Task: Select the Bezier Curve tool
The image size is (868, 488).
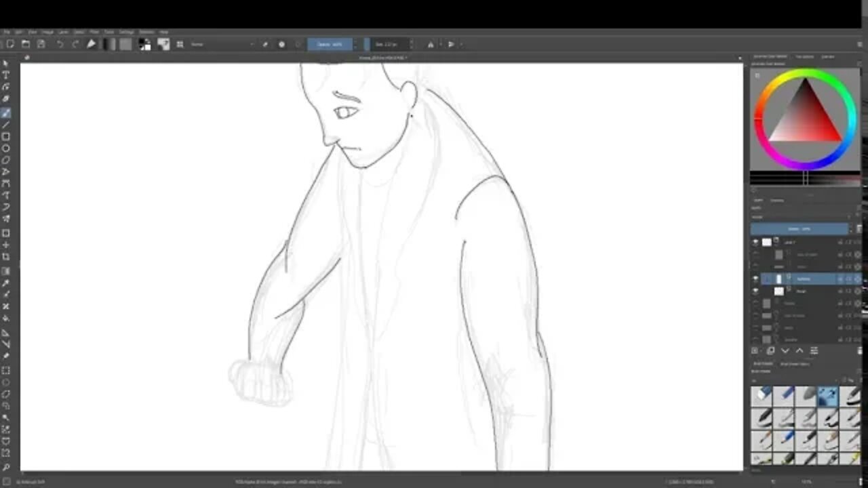Action: 6,184
